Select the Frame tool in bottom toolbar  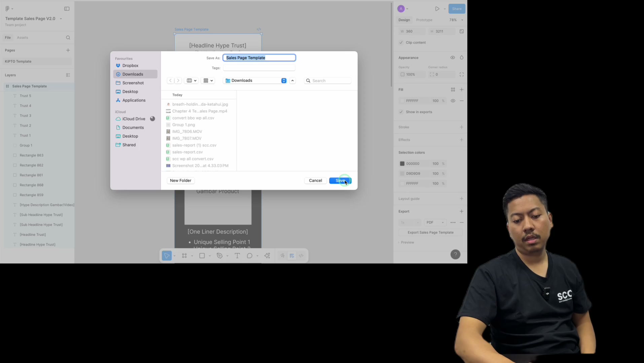[x=184, y=256]
